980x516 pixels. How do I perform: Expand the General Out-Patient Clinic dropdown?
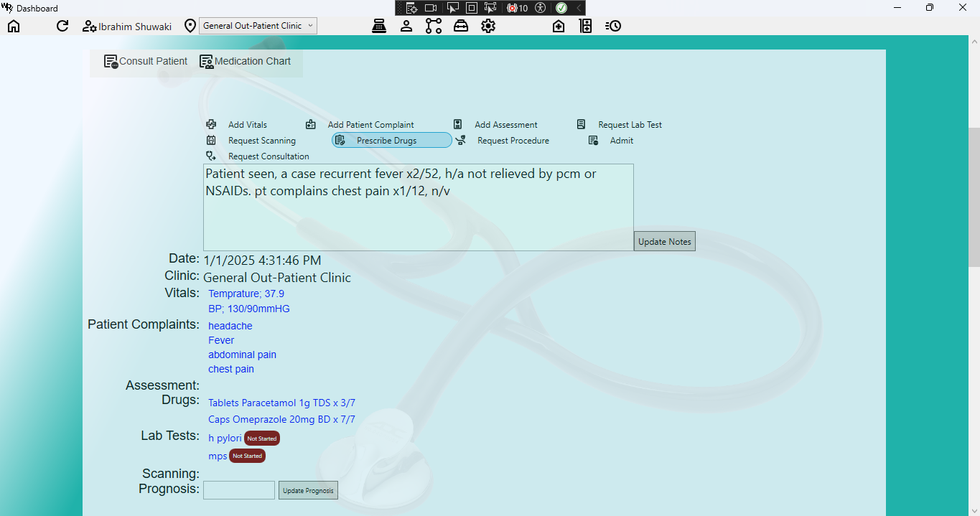(x=258, y=26)
